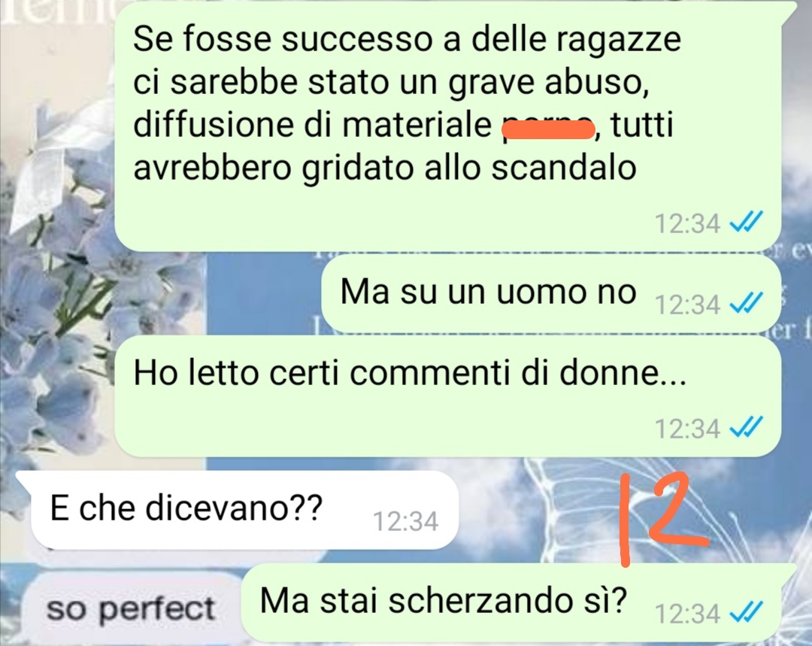812x646 pixels.
Task: Click read-receipt ticks beside 'Ma su un uomo no'
Action: [x=746, y=304]
